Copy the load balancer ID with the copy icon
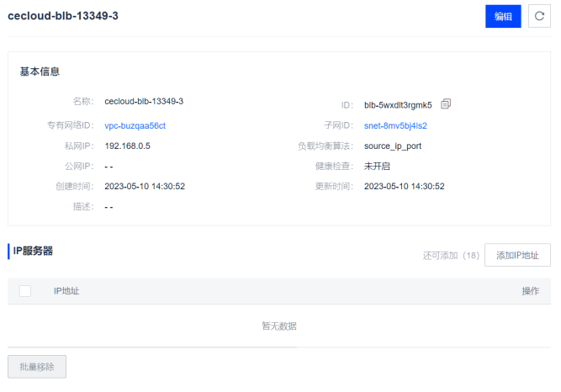This screenshot has width=561, height=392. coord(446,104)
